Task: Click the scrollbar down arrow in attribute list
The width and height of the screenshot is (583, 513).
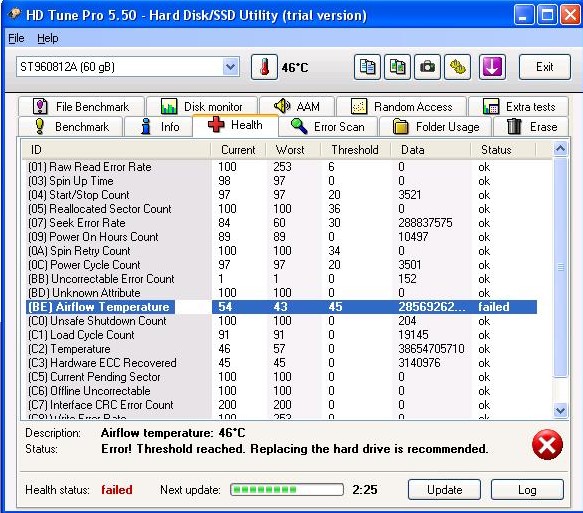Action: click(560, 410)
